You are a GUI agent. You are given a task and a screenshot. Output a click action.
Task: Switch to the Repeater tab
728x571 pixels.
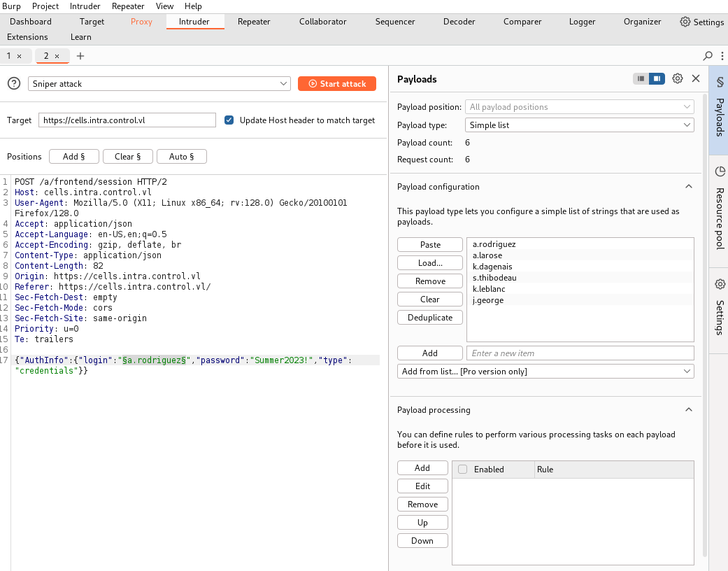(254, 22)
